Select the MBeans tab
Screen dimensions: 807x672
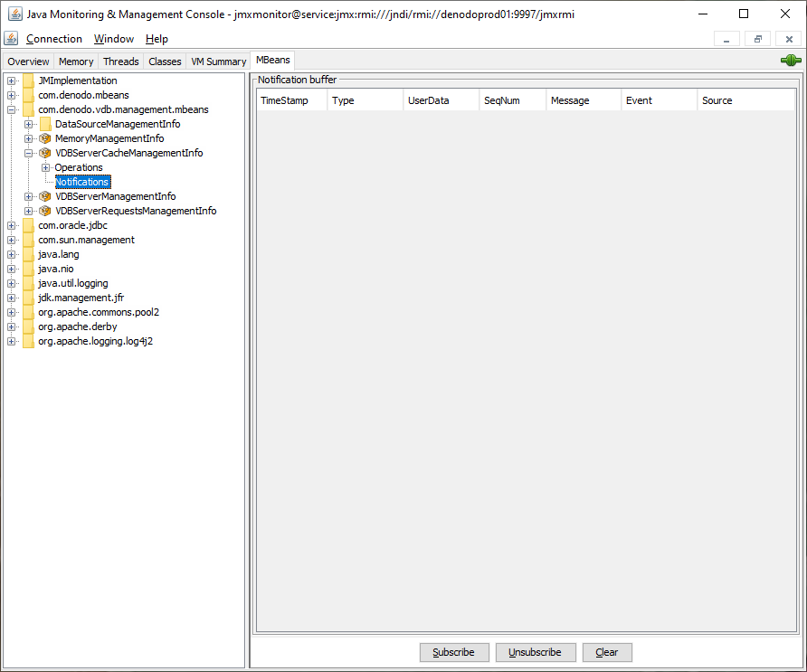(273, 60)
